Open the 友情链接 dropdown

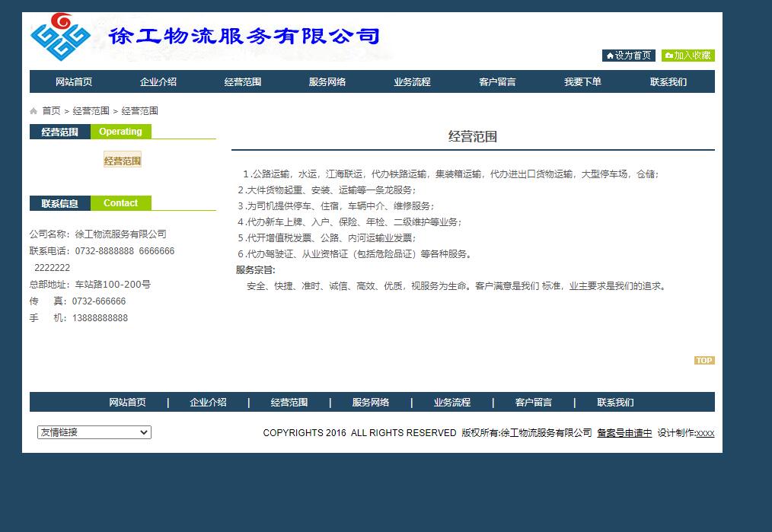tap(94, 432)
